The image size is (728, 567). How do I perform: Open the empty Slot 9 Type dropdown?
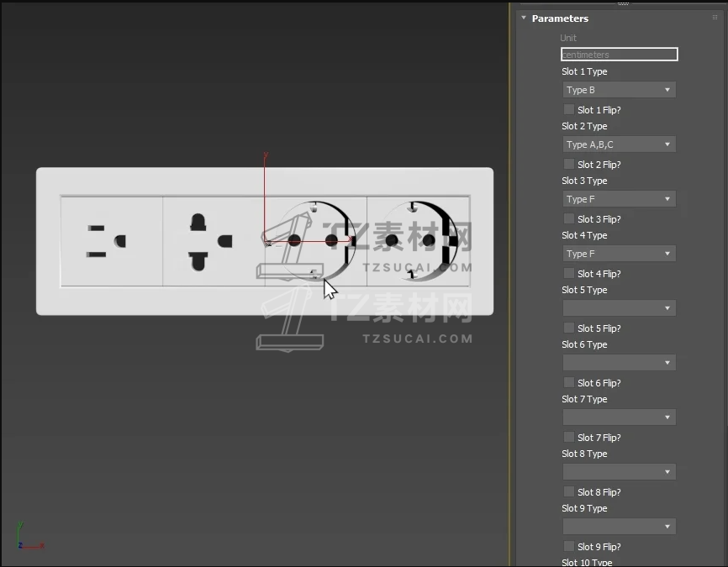(x=619, y=526)
